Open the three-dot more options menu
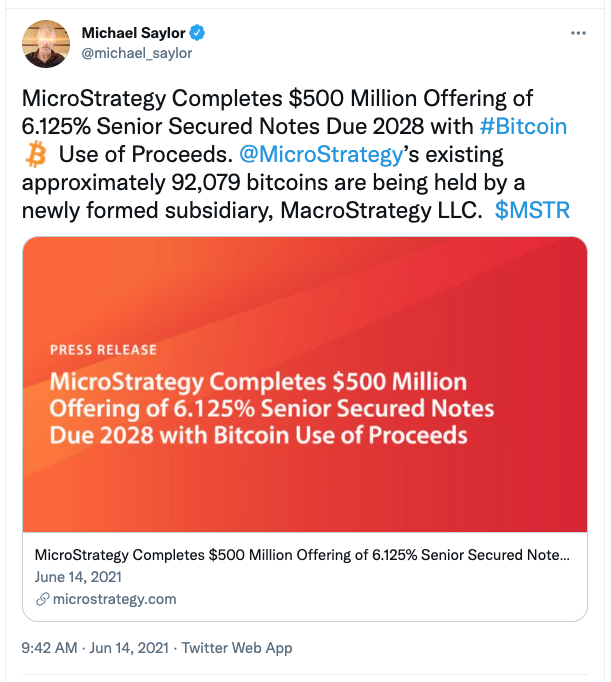The height and width of the screenshot is (682, 611). (578, 33)
